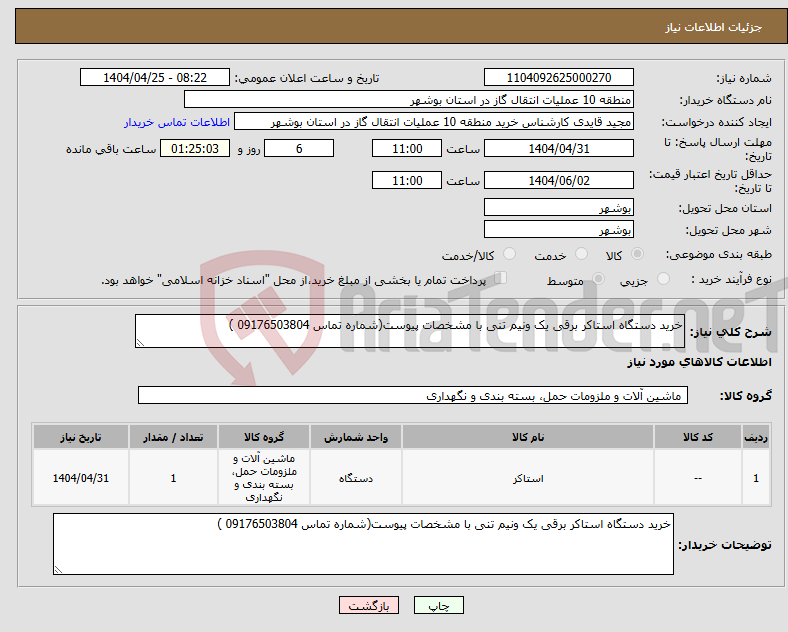Click the description textarea resize handle
Image resolution: width=788 pixels, height=632 pixels.
[140, 343]
